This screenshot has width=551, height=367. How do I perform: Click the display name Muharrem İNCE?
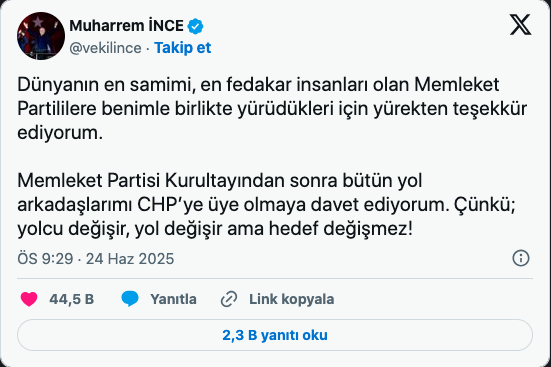pyautogui.click(x=127, y=26)
